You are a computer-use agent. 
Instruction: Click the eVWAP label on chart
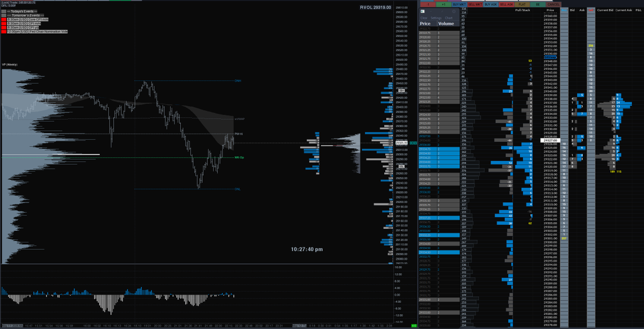pyautogui.click(x=239, y=118)
